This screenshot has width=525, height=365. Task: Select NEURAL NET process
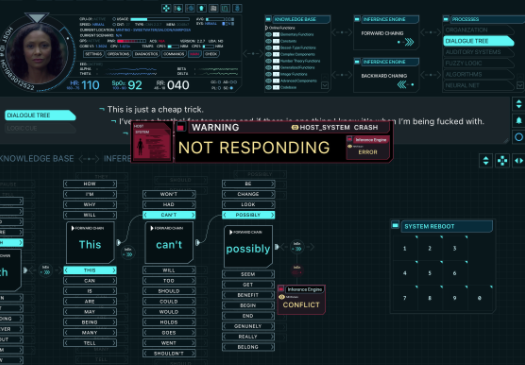coord(479,85)
